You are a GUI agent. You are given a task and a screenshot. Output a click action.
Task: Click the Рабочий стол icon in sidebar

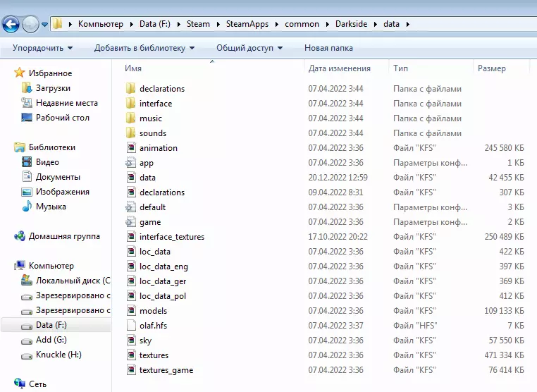pos(27,118)
